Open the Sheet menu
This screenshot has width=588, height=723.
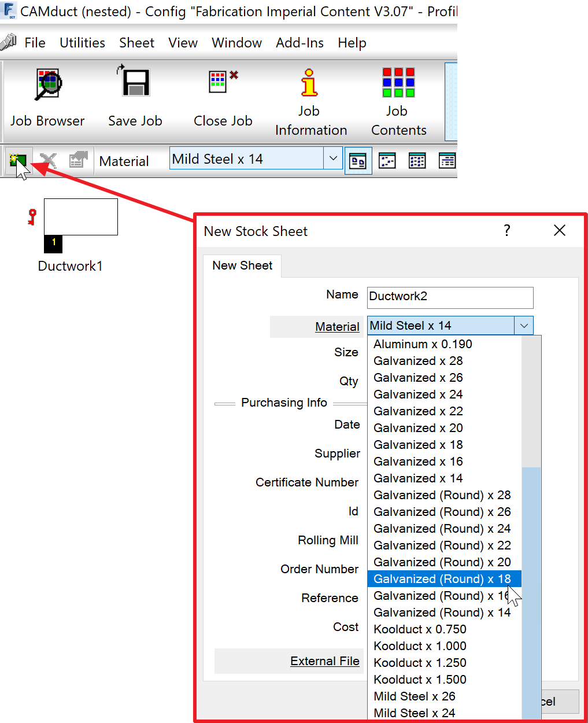(x=136, y=43)
